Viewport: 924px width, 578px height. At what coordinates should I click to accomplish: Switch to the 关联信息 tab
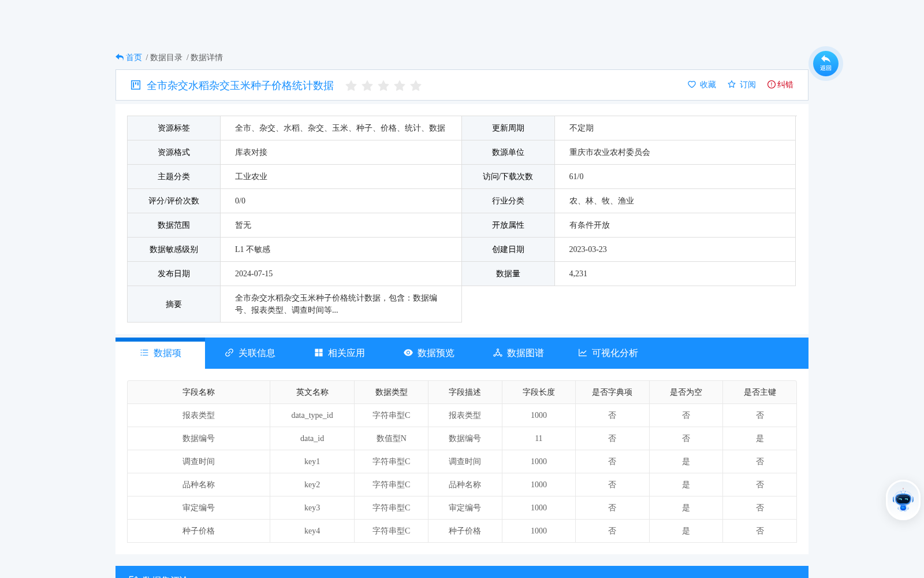tap(250, 353)
